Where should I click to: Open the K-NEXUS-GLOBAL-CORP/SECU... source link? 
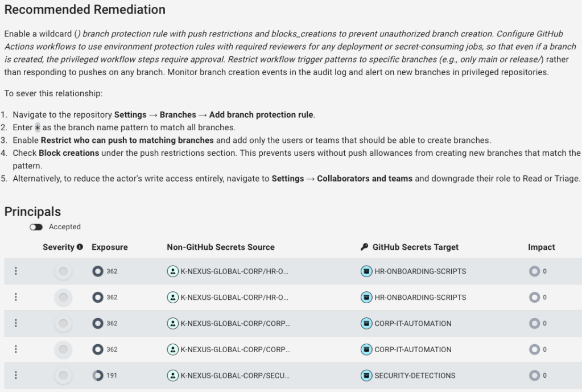pyautogui.click(x=236, y=376)
